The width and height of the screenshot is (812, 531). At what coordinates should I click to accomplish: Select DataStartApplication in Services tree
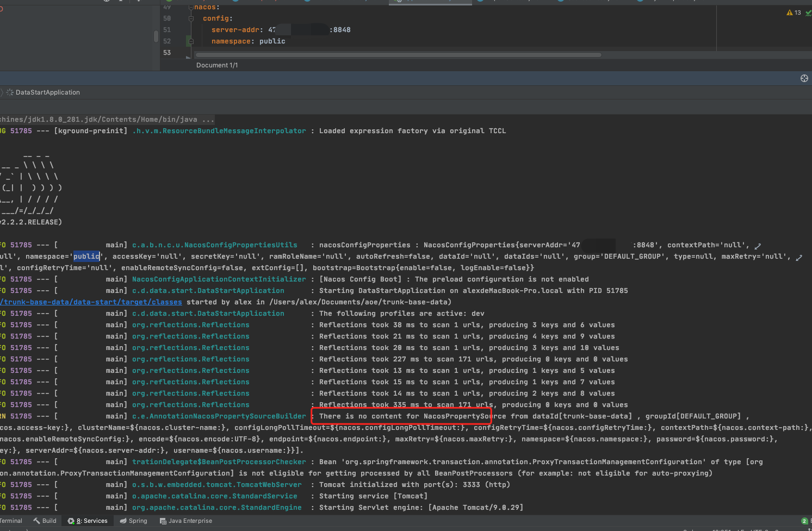[47, 92]
